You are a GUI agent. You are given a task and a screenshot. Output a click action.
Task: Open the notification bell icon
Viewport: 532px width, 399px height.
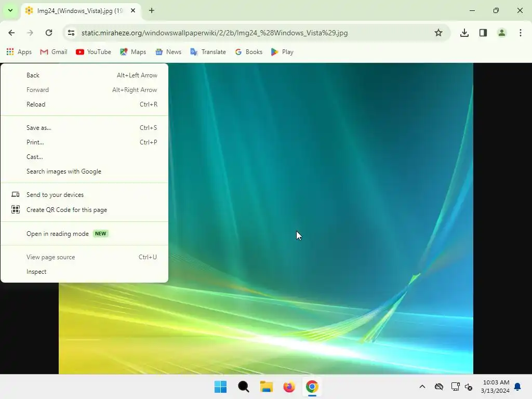(517, 387)
